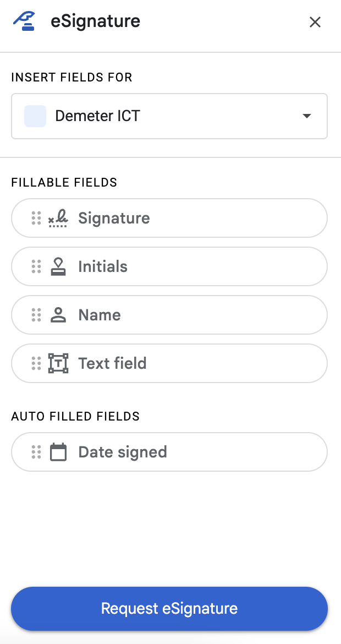Close the eSignature panel
This screenshot has height=644, width=341.
(x=315, y=22)
